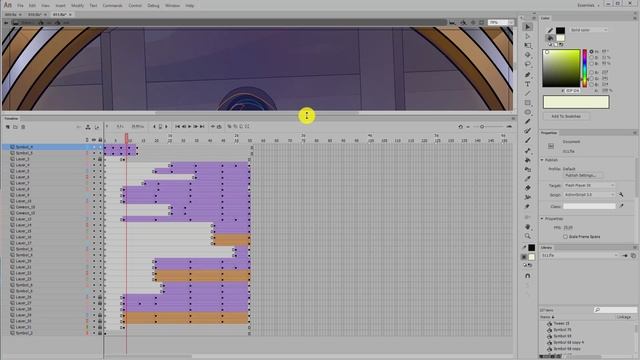Image resolution: width=640 pixels, height=360 pixels.
Task: Open the Window menu
Action: click(x=172, y=6)
